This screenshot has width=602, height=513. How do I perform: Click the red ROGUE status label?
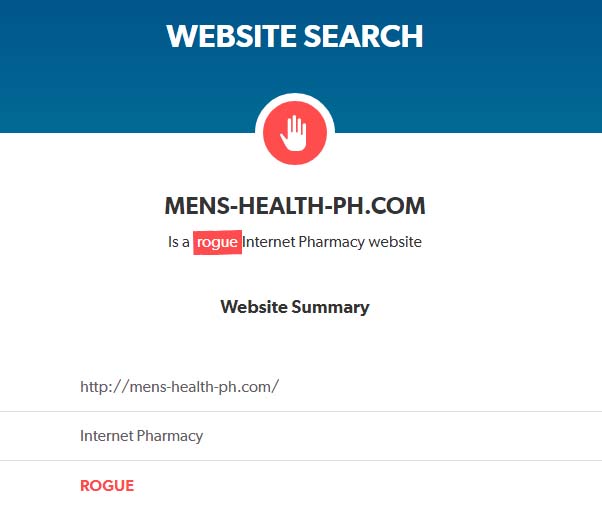(107, 486)
